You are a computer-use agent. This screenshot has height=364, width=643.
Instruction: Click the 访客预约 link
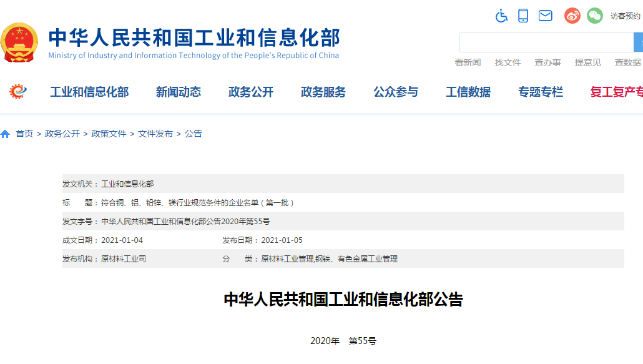(626, 16)
